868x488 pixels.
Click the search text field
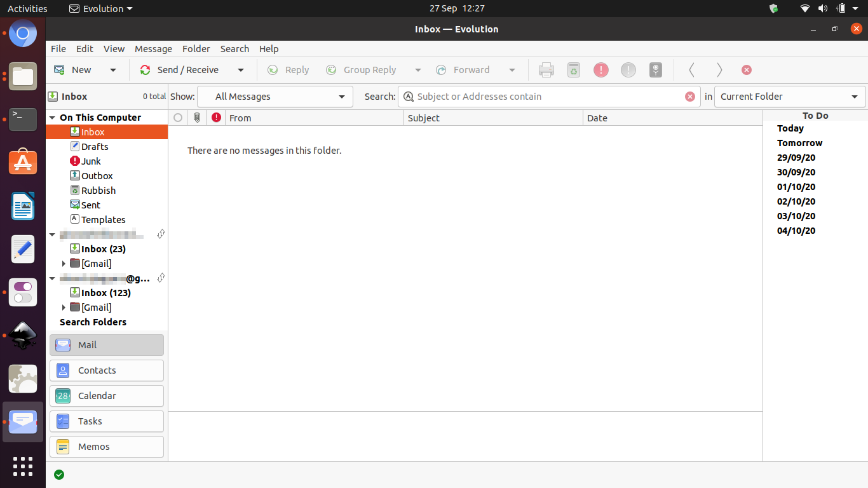click(549, 97)
